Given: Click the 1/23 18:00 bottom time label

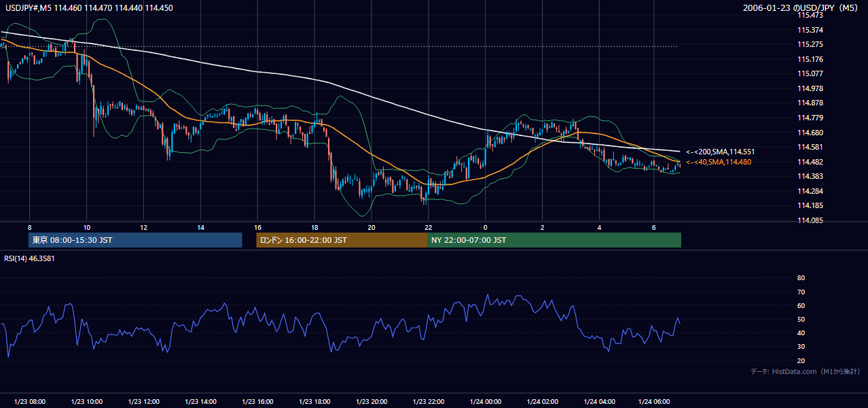Looking at the screenshot, I should (x=314, y=401).
